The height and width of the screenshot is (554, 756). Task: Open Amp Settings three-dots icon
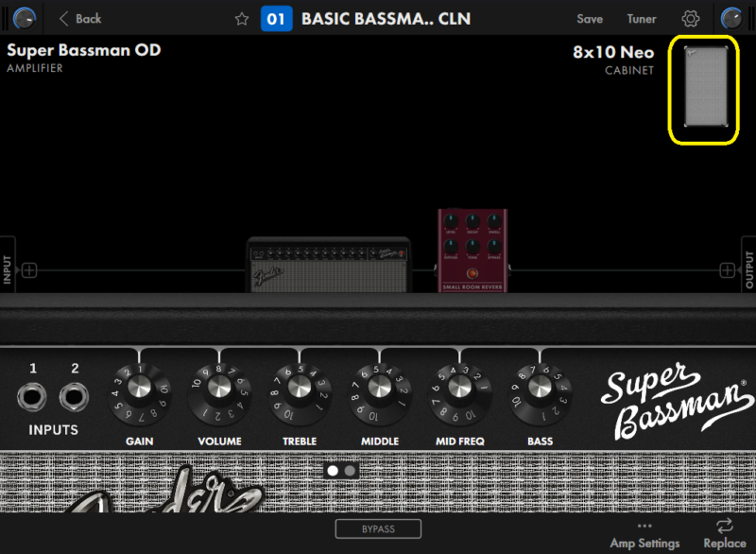pyautogui.click(x=644, y=526)
